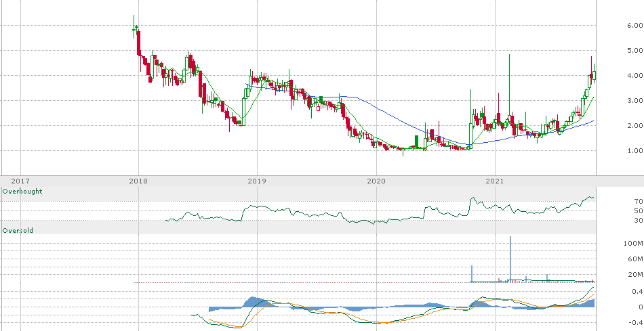Select the 2017 year label on the time axis

point(20,181)
